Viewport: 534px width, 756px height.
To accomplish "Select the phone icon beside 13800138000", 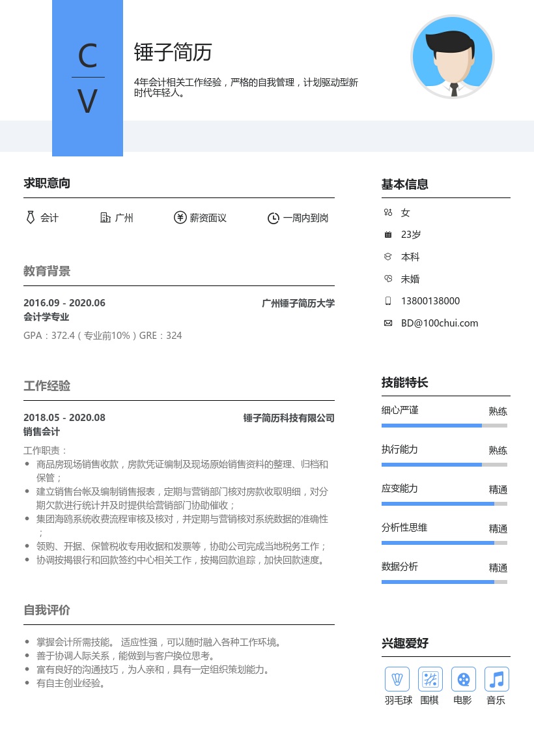I will [x=388, y=300].
